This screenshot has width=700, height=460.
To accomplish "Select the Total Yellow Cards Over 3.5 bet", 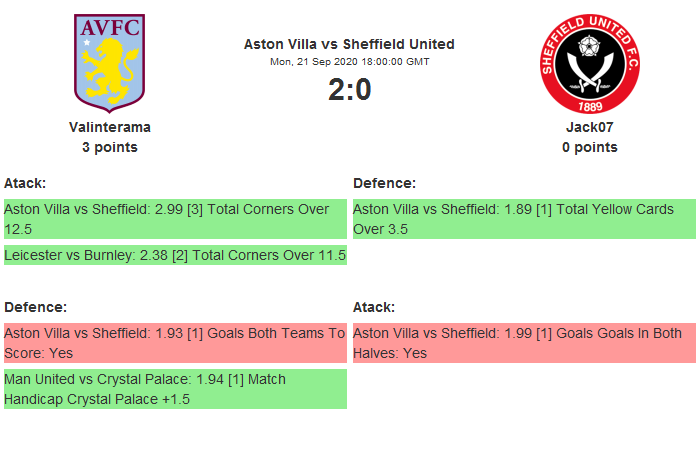I will coord(524,219).
